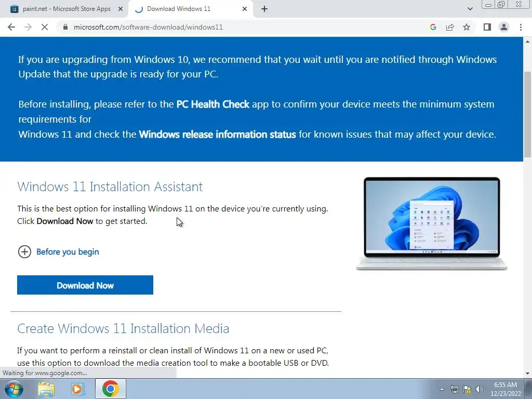The width and height of the screenshot is (532, 399).
Task: Open Windows release information status link
Action: (x=217, y=135)
